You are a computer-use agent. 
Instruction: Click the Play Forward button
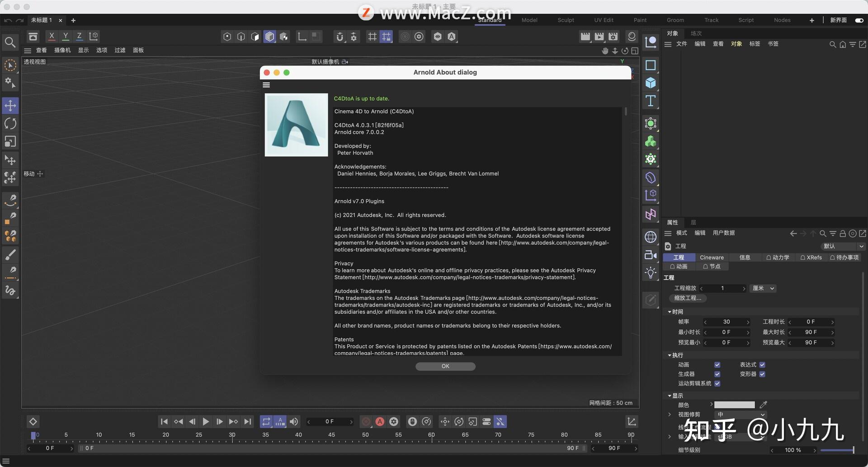206,421
